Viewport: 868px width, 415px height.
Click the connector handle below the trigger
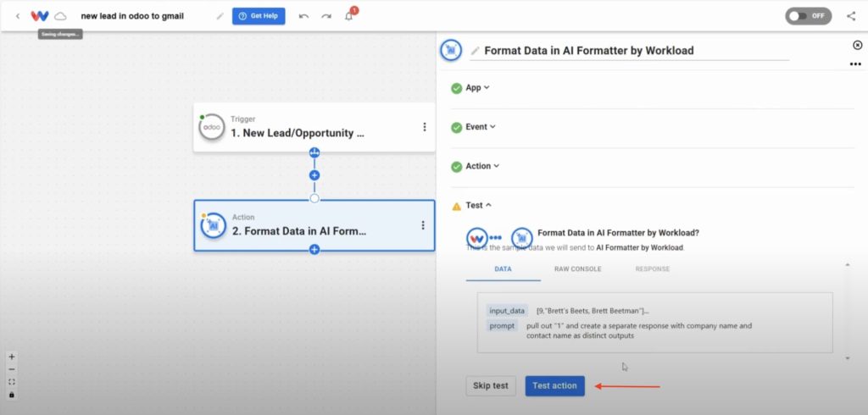click(x=314, y=152)
